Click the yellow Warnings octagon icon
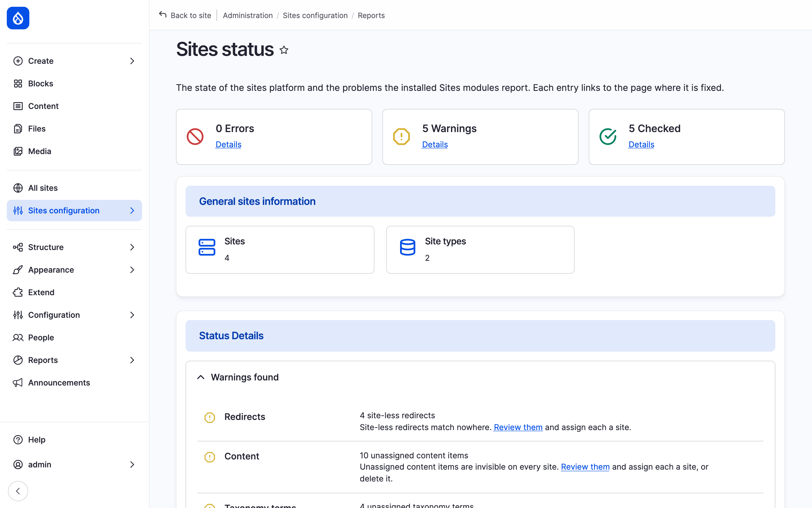Viewport: 812px width, 508px height. pyautogui.click(x=401, y=137)
